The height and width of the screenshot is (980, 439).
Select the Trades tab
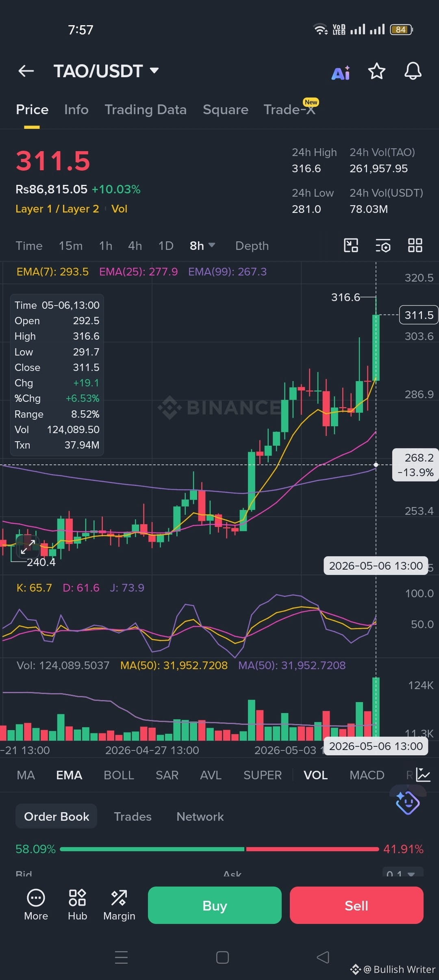pos(133,816)
